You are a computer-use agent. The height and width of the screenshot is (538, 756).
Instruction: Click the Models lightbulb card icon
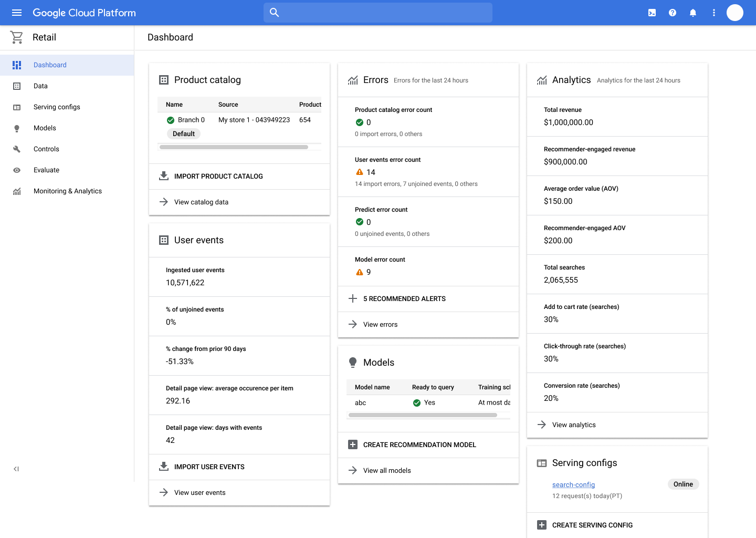pyautogui.click(x=353, y=363)
